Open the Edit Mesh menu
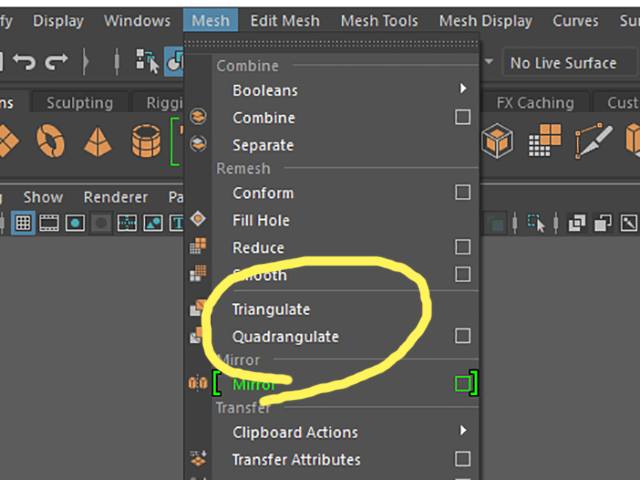 (x=285, y=21)
